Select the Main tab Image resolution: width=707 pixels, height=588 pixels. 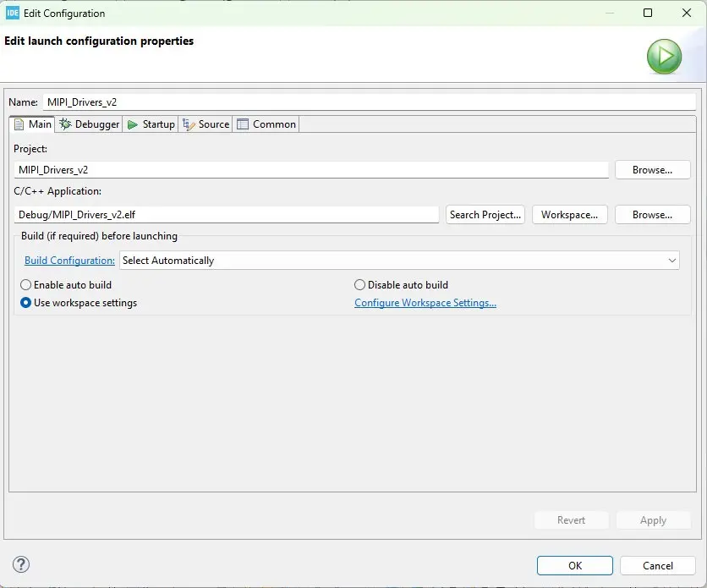pyautogui.click(x=32, y=124)
